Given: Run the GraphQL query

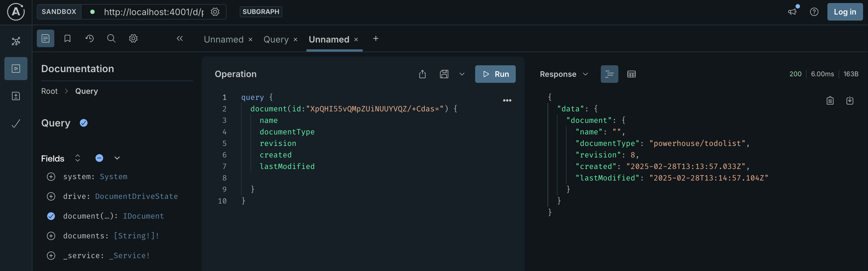Looking at the screenshot, I should [x=495, y=74].
